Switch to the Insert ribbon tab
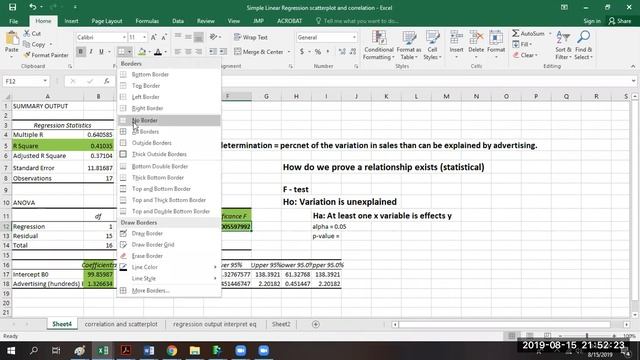Image resolution: width=640 pixels, height=360 pixels. 71,21
